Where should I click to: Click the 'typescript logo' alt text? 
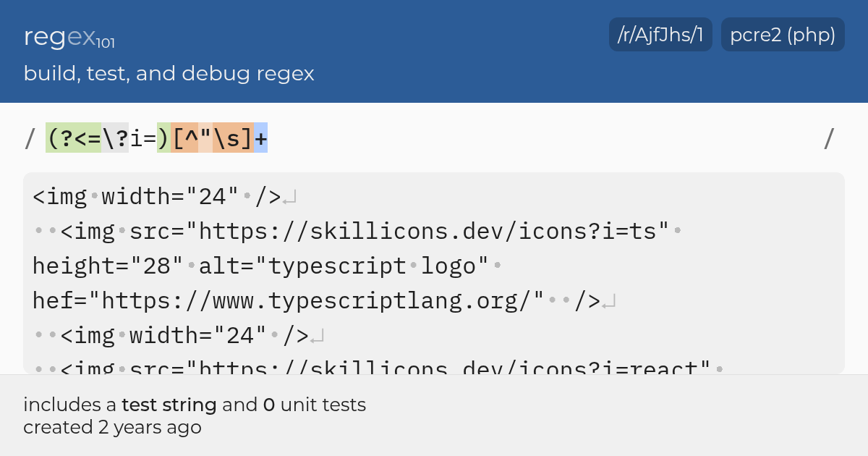[373, 266]
